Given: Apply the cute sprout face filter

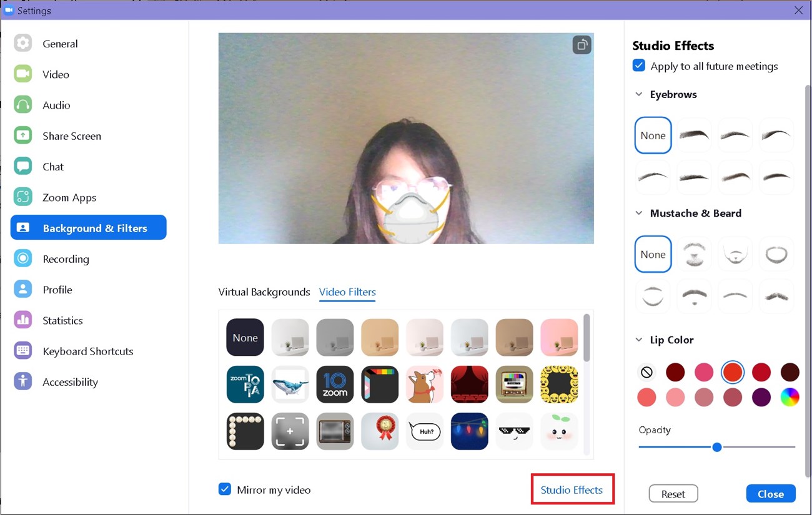Looking at the screenshot, I should coord(560,431).
